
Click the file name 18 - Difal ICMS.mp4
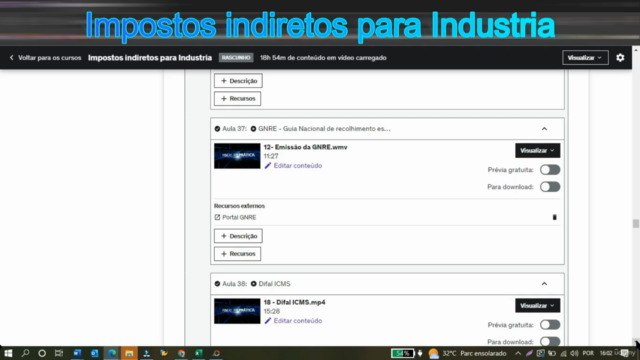(x=294, y=302)
